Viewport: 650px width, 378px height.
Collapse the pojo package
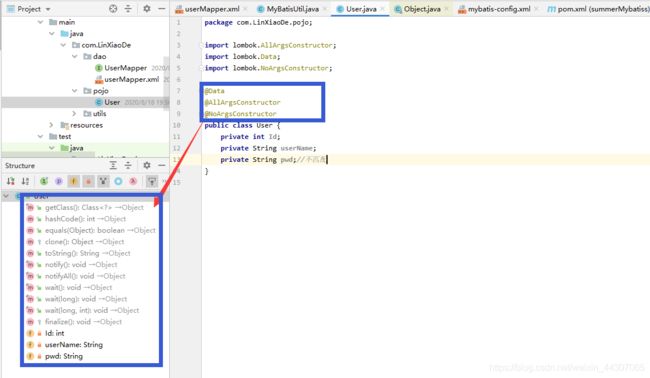tap(75, 91)
